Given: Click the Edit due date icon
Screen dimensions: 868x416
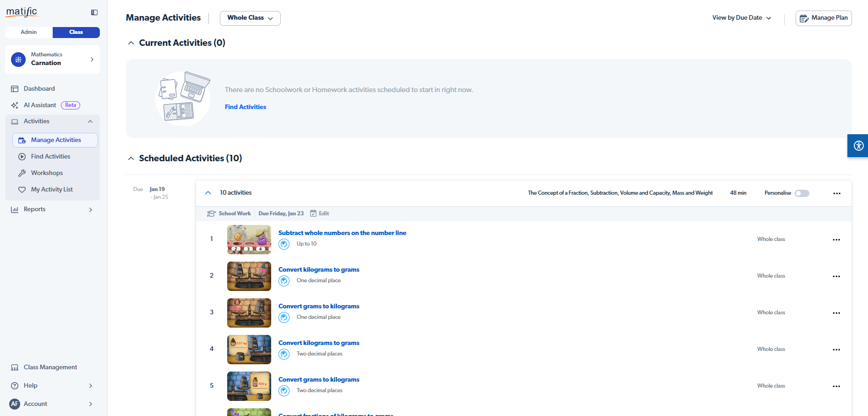Looking at the screenshot, I should [314, 213].
